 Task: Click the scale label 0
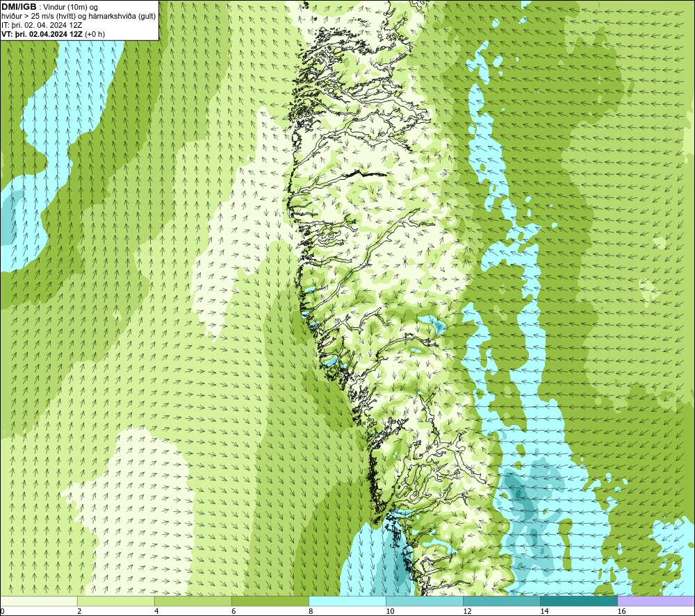click(3, 612)
